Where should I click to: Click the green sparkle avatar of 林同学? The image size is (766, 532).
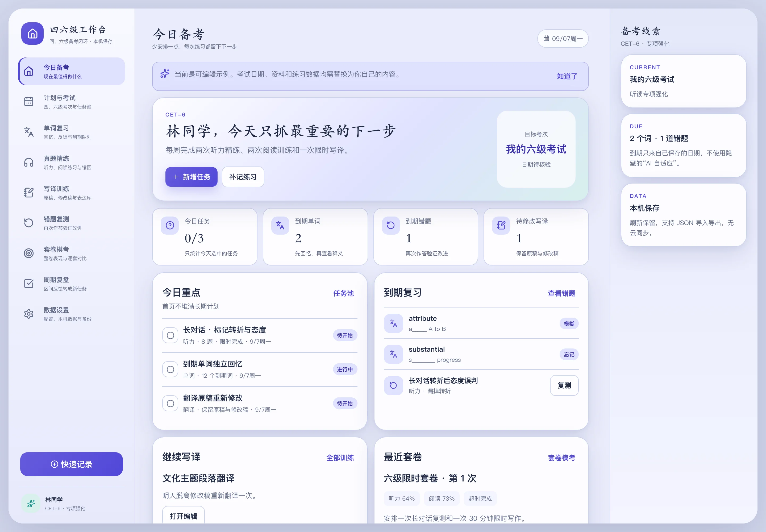(x=31, y=503)
